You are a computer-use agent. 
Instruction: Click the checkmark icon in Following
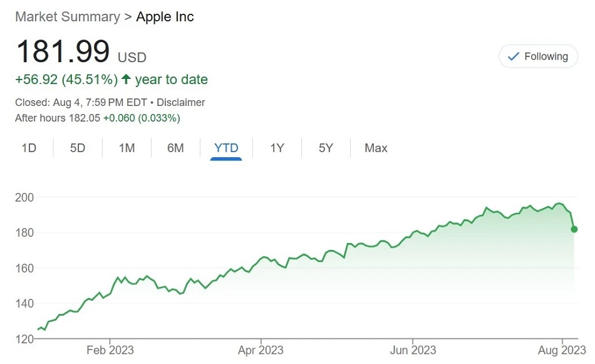[514, 56]
